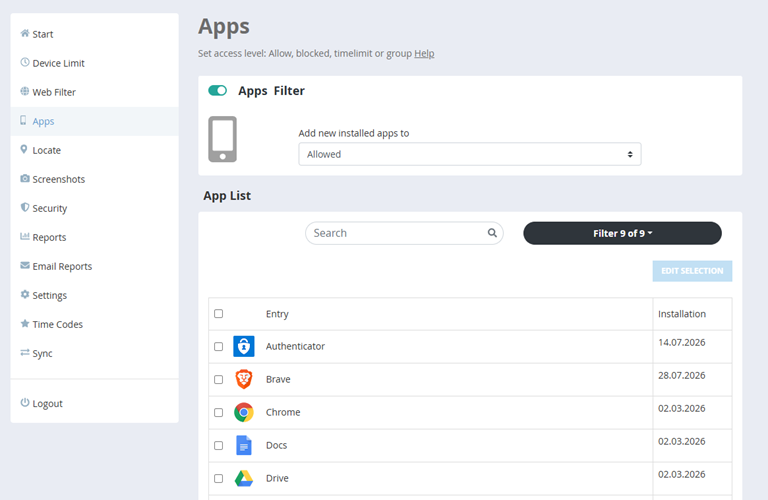Click the Reports chart icon
The image size is (768, 500).
coord(24,237)
